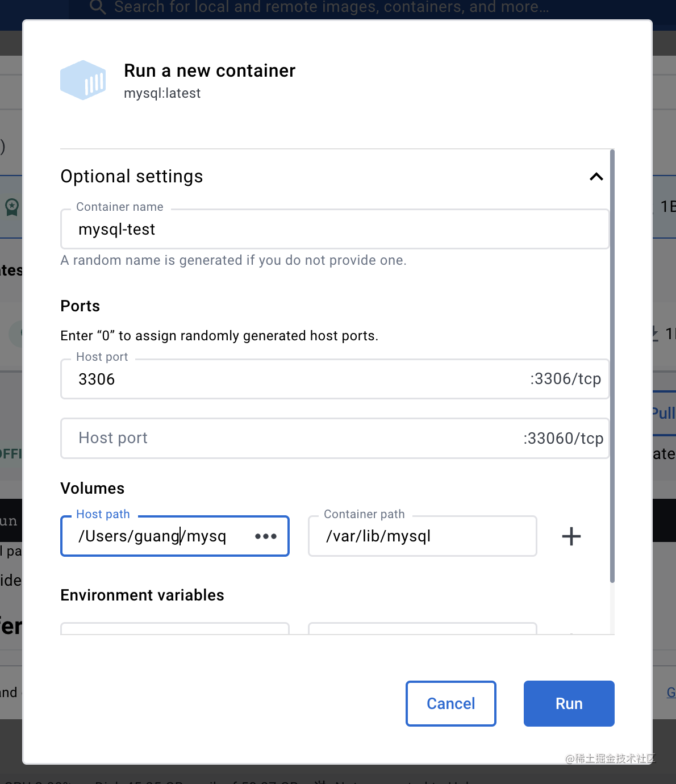Click the mysql:latest image name text
The image size is (676, 784).
pos(162,93)
